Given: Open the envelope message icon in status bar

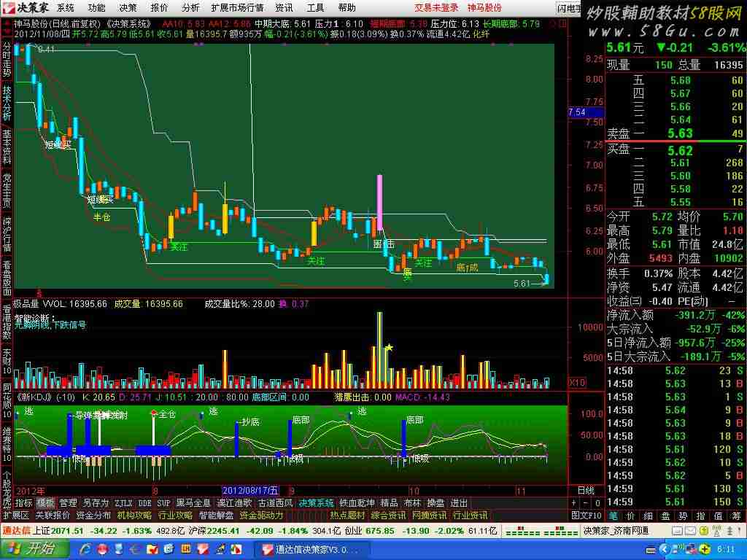Looking at the screenshot, I should click(690, 531).
